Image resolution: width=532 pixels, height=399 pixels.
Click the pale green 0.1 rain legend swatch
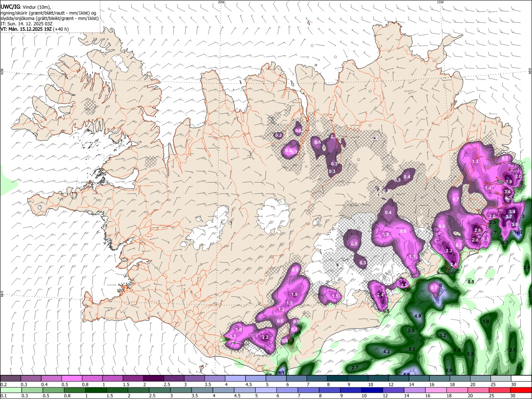coord(10,390)
